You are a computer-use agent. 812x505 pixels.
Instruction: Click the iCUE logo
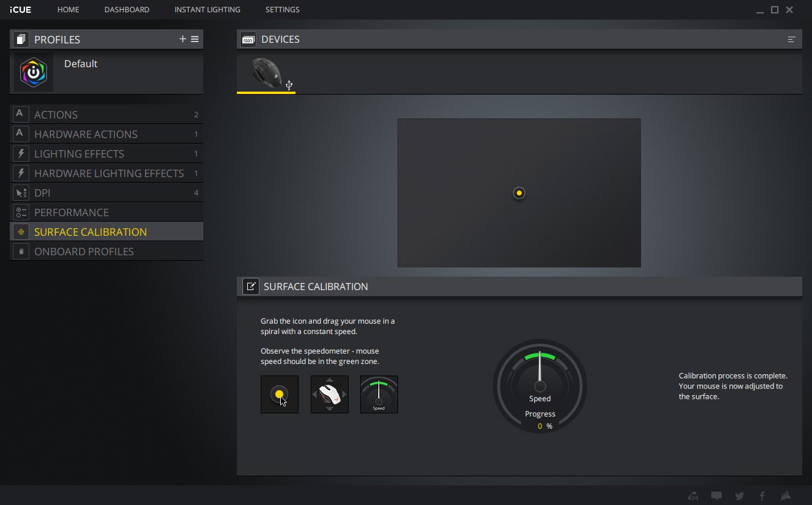[x=21, y=10]
